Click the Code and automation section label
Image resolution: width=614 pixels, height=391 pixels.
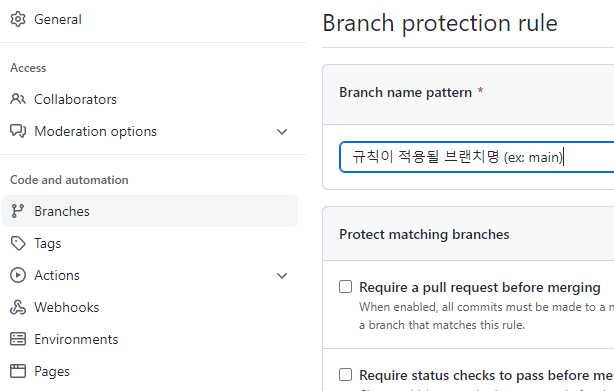point(69,180)
